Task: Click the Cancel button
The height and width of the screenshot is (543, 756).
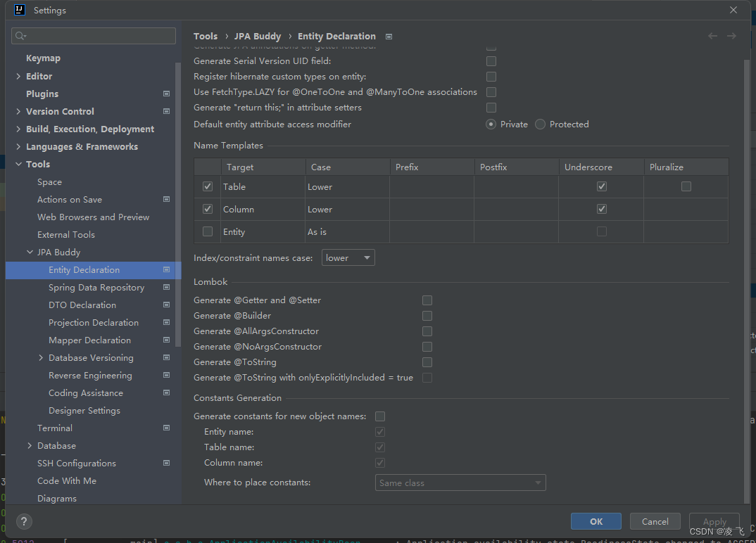Action: 655,521
